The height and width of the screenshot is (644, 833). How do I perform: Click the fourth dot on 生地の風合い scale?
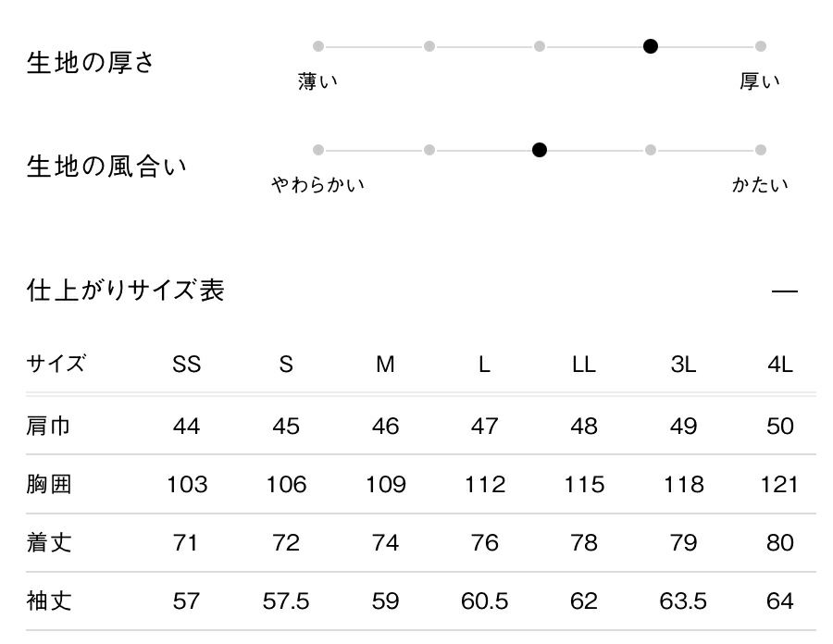click(651, 150)
